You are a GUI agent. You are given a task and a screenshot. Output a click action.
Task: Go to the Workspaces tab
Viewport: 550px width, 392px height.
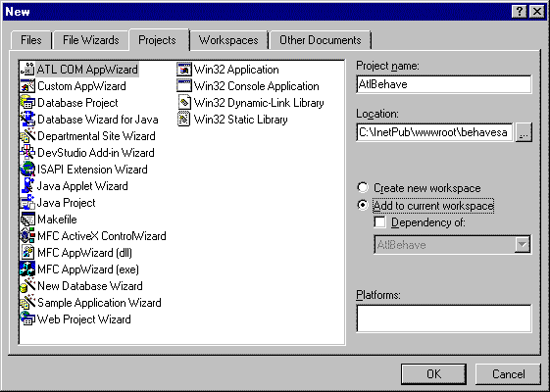pos(228,40)
